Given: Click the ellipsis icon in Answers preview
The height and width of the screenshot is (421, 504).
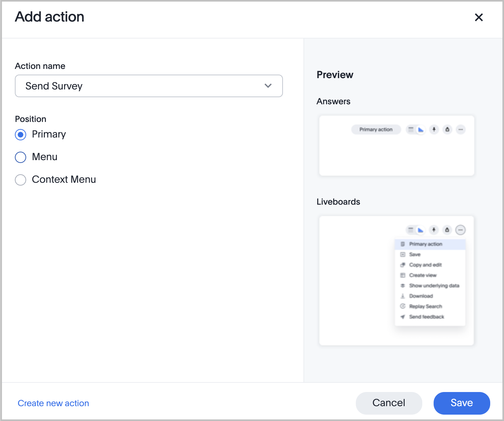Looking at the screenshot, I should point(460,129).
